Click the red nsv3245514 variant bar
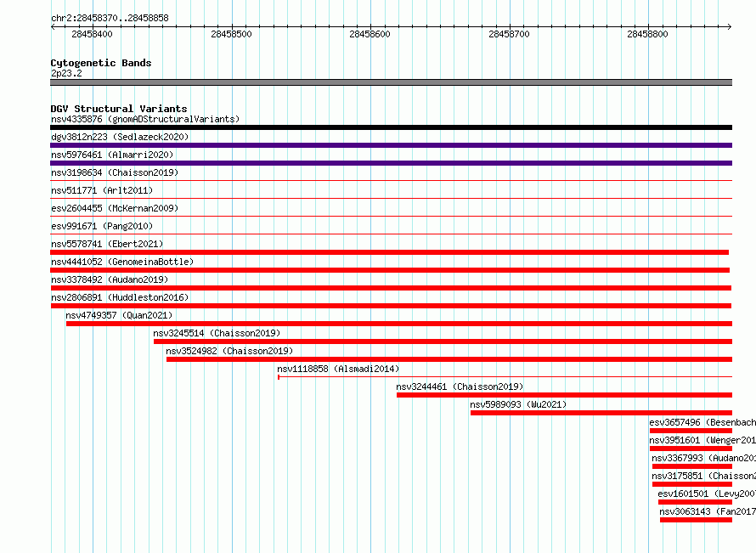Screen dimensions: 756x553 (x=443, y=341)
